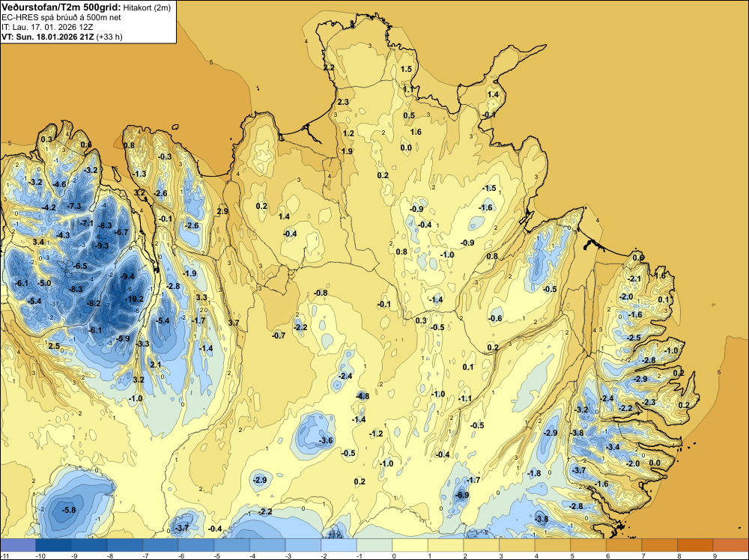749x560 pixels.
Task: Click the -1.3 temperature value
Action: coord(139,174)
